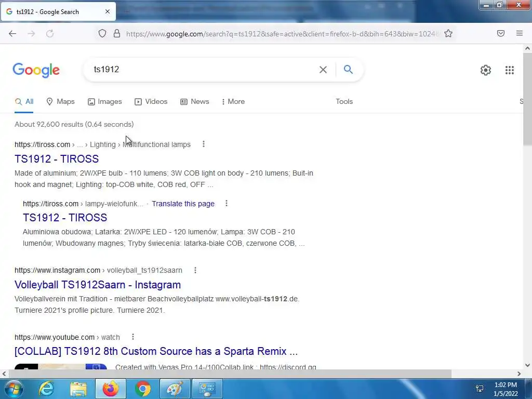Click the URL address bar

pos(282,34)
